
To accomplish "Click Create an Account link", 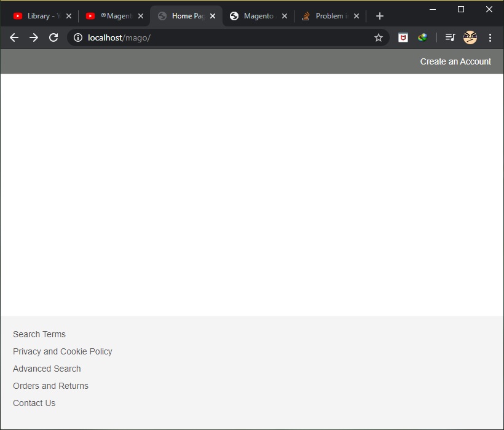I will 455,61.
